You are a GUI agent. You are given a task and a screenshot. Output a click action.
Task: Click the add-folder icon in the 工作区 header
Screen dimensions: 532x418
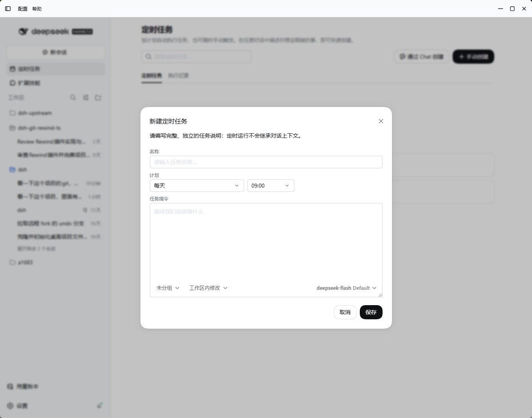point(98,98)
